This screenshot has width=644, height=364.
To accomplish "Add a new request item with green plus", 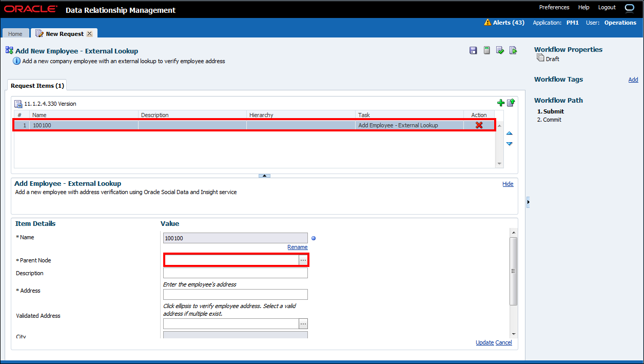I will pyautogui.click(x=501, y=103).
